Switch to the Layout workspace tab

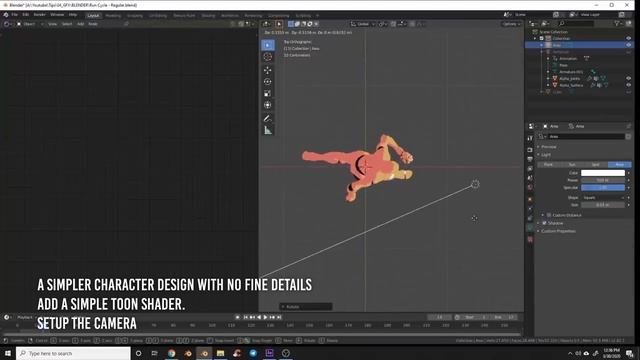click(x=93, y=16)
